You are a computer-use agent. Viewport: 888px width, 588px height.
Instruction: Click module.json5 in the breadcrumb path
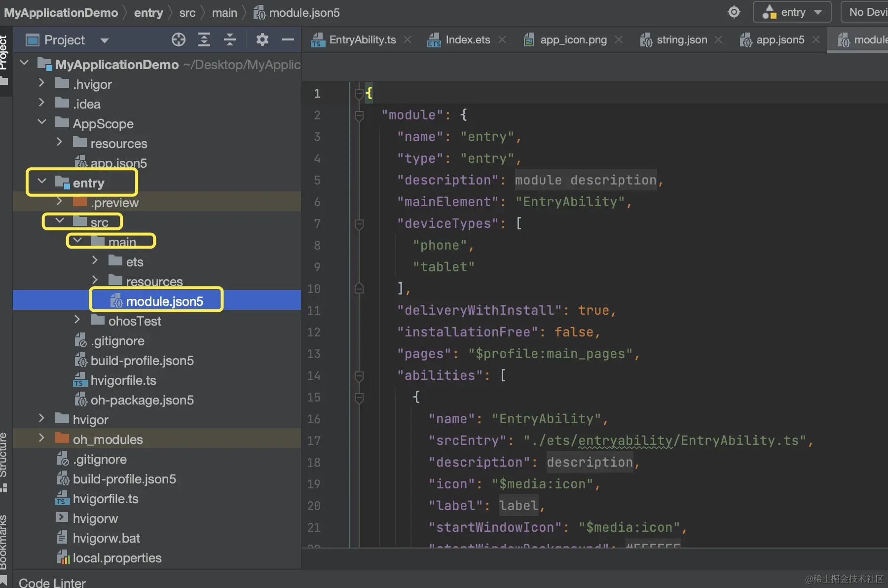(296, 12)
